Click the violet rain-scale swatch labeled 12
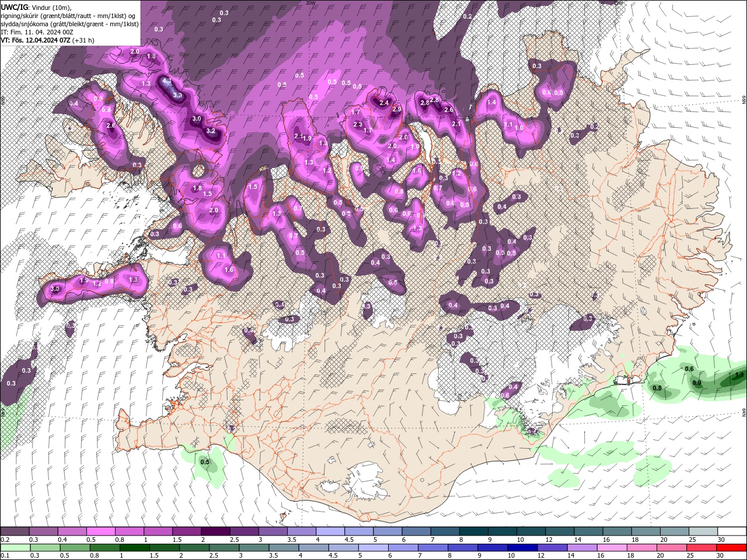 click(x=551, y=547)
